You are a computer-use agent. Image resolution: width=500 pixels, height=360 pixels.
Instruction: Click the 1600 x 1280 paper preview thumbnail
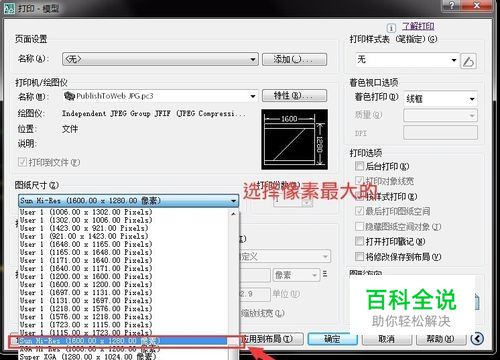294,139
